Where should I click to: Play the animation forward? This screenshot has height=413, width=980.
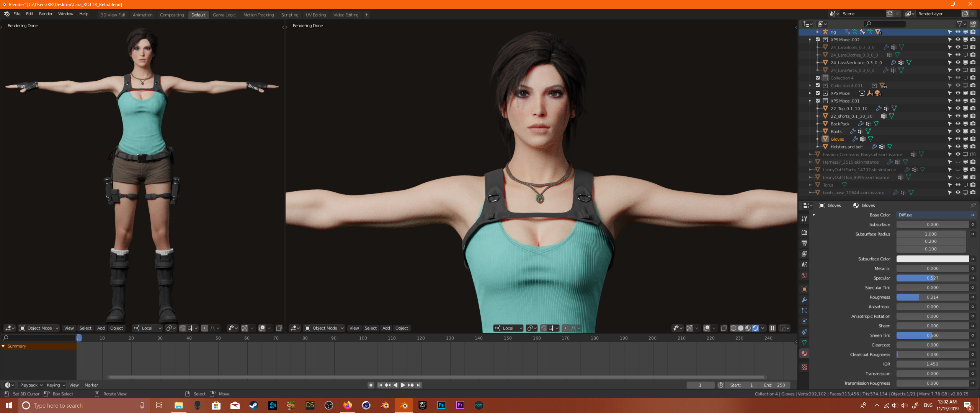[403, 385]
